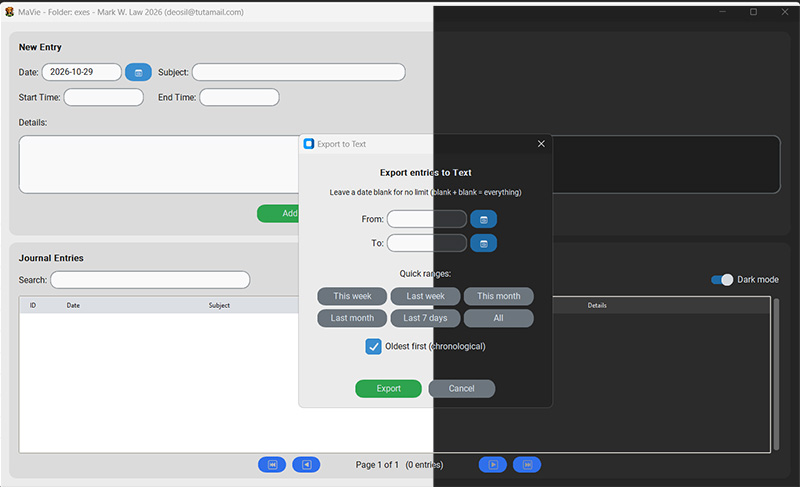Sort entries by Date column header
Image resolution: width=800 pixels, height=487 pixels.
[73, 305]
